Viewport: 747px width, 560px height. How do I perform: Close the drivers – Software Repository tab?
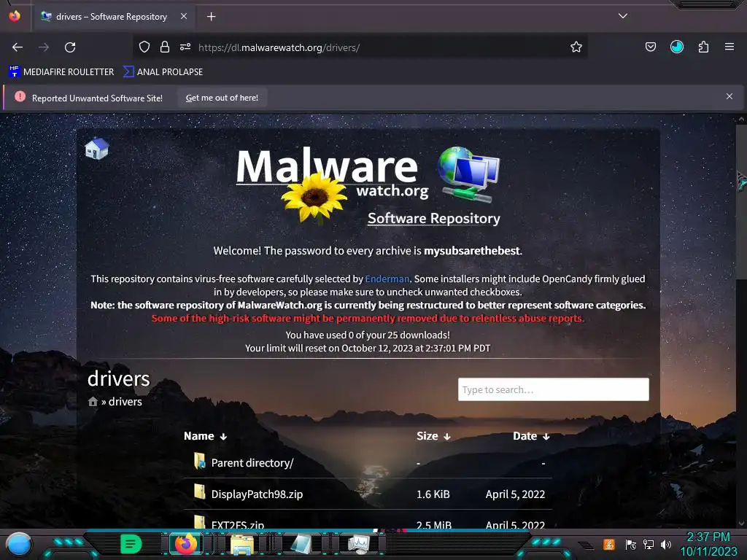pyautogui.click(x=184, y=16)
